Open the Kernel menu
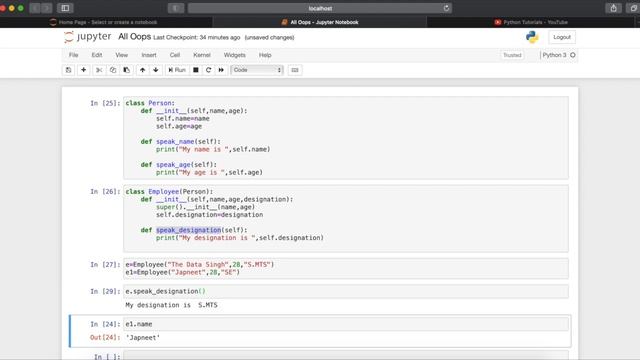The image size is (640, 360). coord(202,55)
